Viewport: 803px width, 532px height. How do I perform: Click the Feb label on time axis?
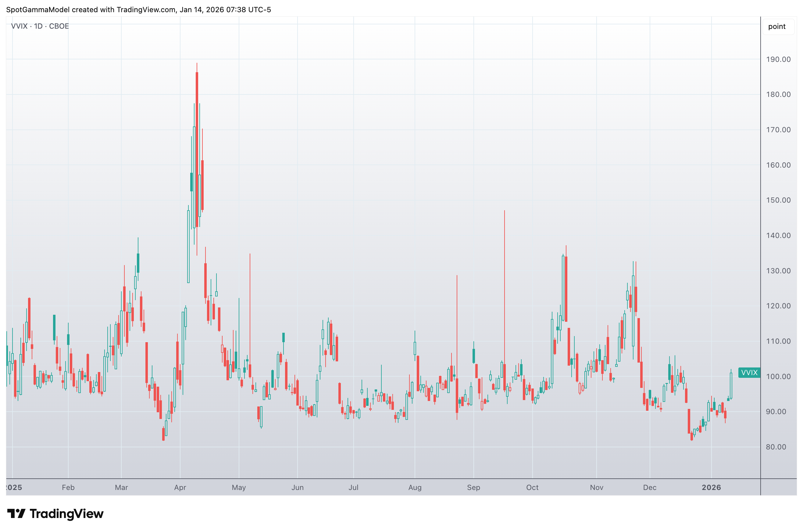68,487
